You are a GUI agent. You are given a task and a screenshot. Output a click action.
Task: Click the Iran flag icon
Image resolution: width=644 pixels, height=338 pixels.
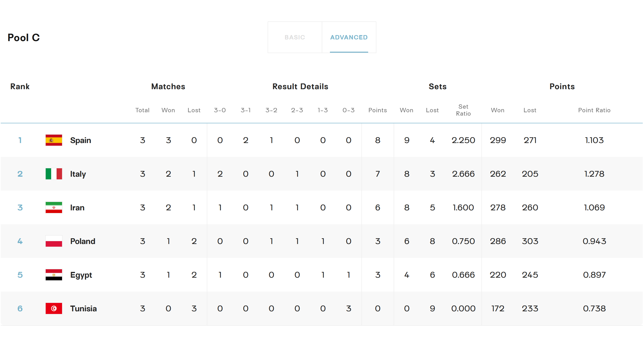coord(54,207)
